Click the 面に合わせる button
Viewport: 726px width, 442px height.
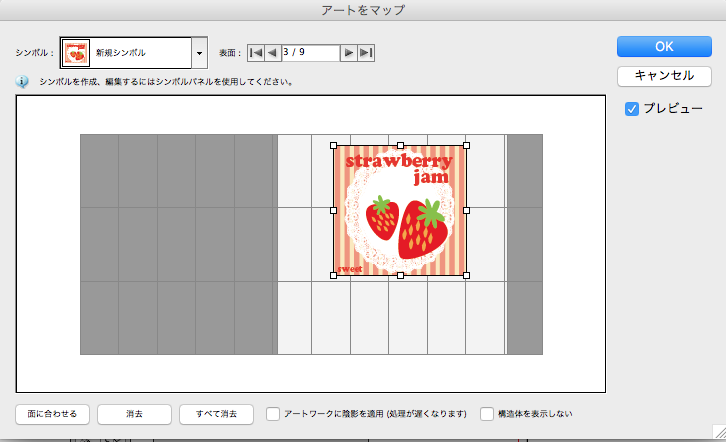point(52,414)
